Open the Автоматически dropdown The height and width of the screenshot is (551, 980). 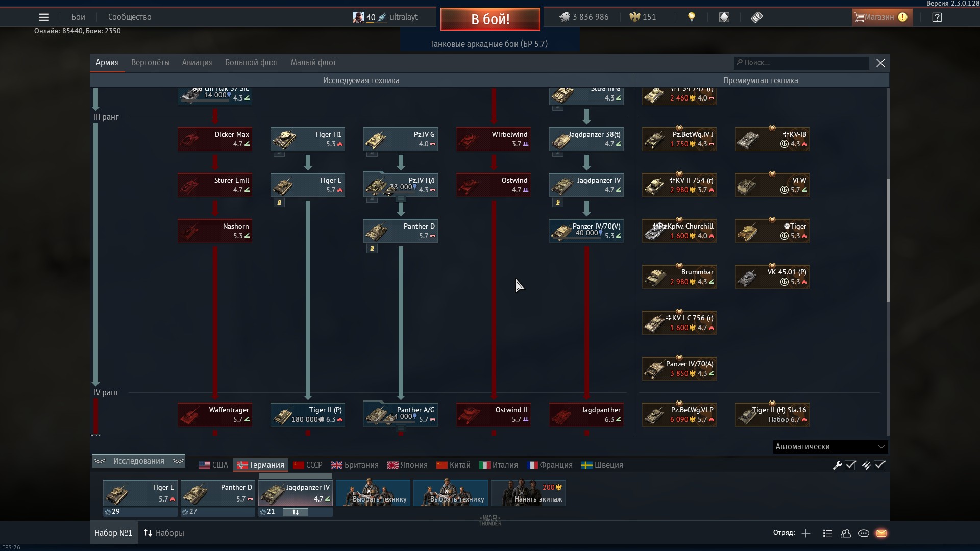830,447
